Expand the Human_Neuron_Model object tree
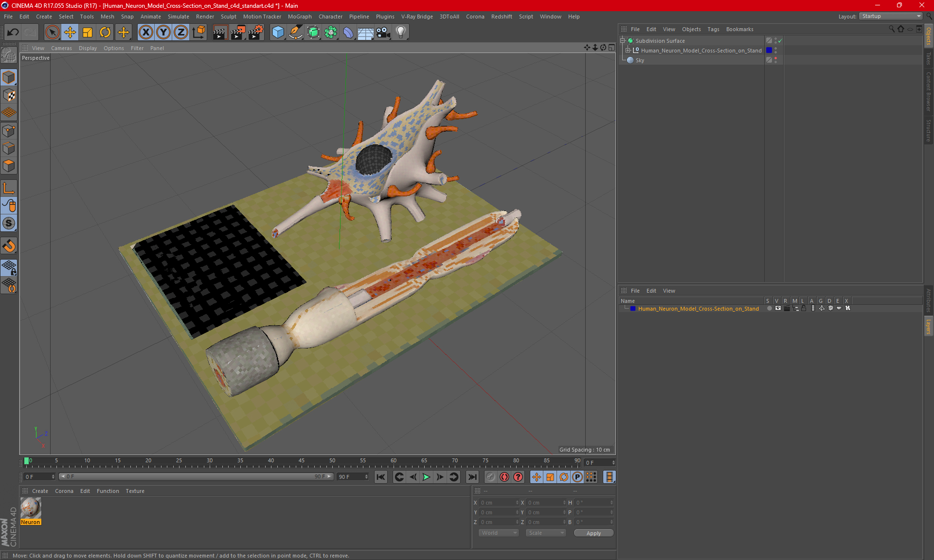 coord(628,51)
